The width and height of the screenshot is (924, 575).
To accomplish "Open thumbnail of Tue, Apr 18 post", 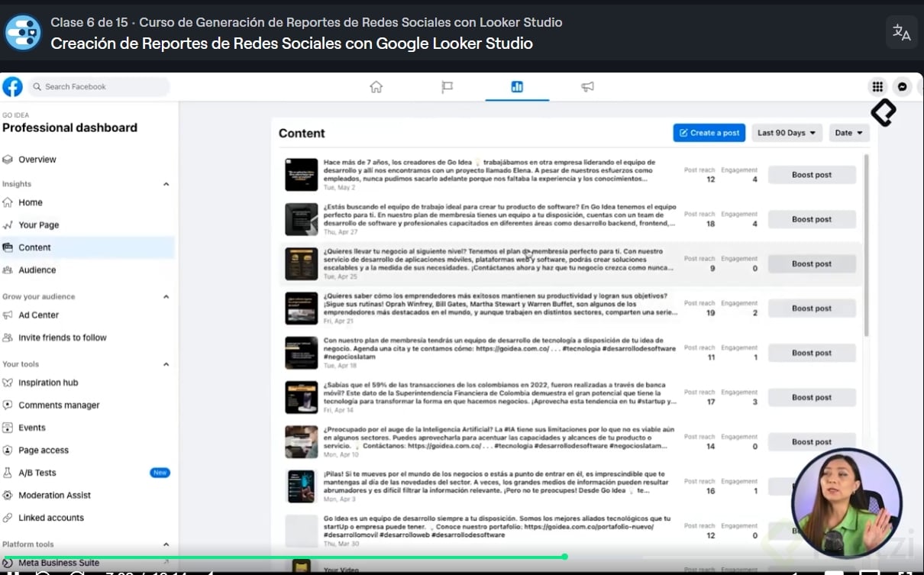I will (301, 353).
